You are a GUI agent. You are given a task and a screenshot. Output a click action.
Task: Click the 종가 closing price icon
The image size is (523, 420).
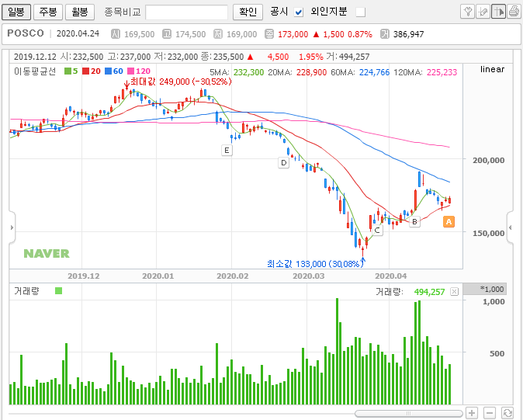click(x=268, y=33)
